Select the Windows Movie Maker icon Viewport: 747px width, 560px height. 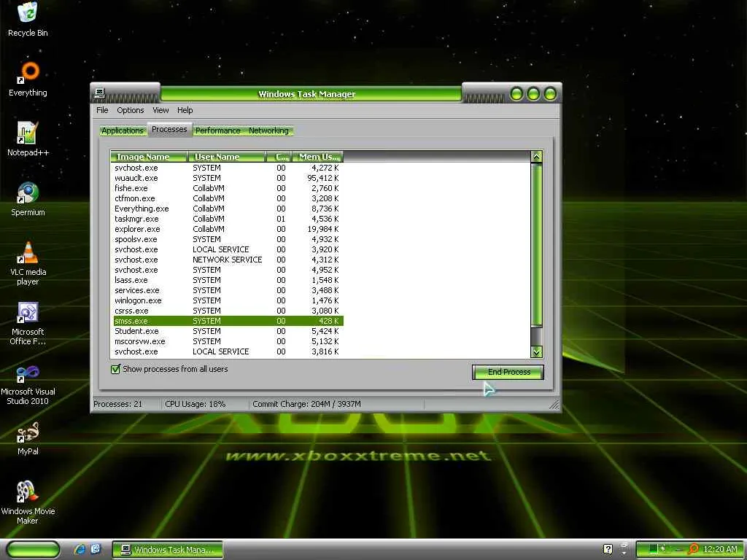(x=28, y=502)
